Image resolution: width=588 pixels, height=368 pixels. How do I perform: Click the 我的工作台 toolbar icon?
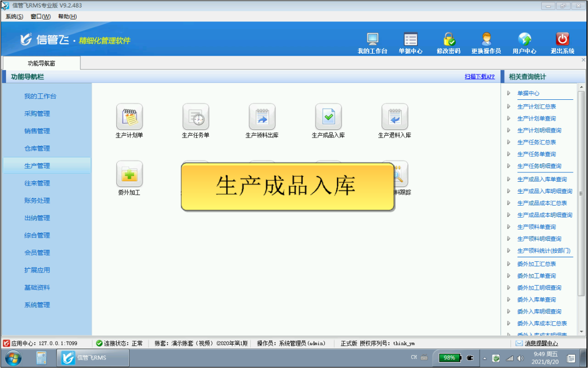(372, 40)
